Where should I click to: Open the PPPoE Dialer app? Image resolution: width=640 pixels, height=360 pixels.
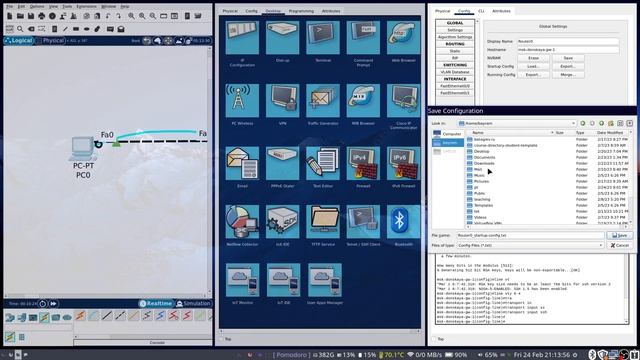[282, 163]
